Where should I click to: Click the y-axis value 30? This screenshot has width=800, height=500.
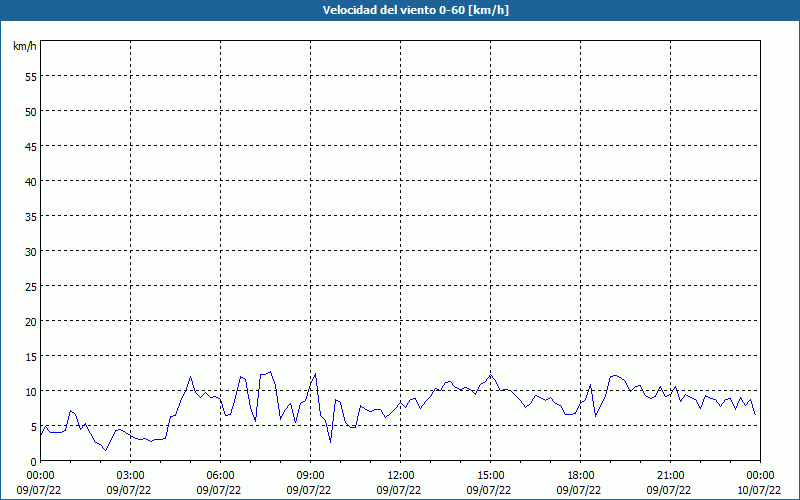tap(31, 252)
